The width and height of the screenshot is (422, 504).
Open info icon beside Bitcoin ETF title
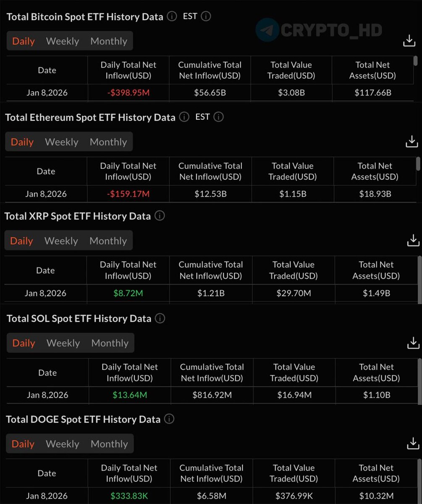click(172, 16)
